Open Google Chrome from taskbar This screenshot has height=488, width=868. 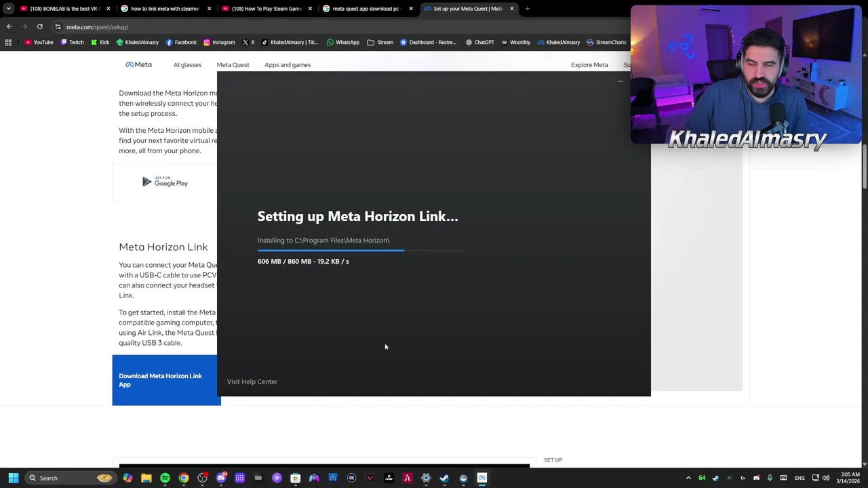pos(183,478)
